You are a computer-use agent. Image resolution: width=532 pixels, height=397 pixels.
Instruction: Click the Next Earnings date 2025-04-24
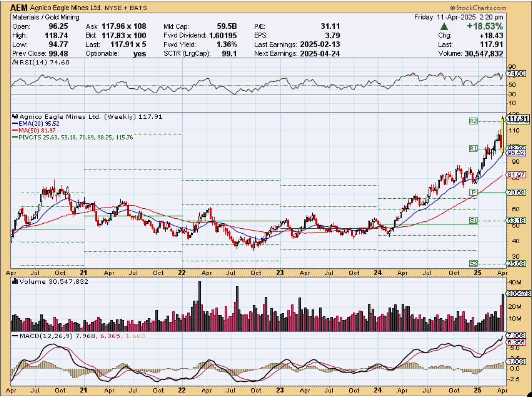(x=320, y=54)
